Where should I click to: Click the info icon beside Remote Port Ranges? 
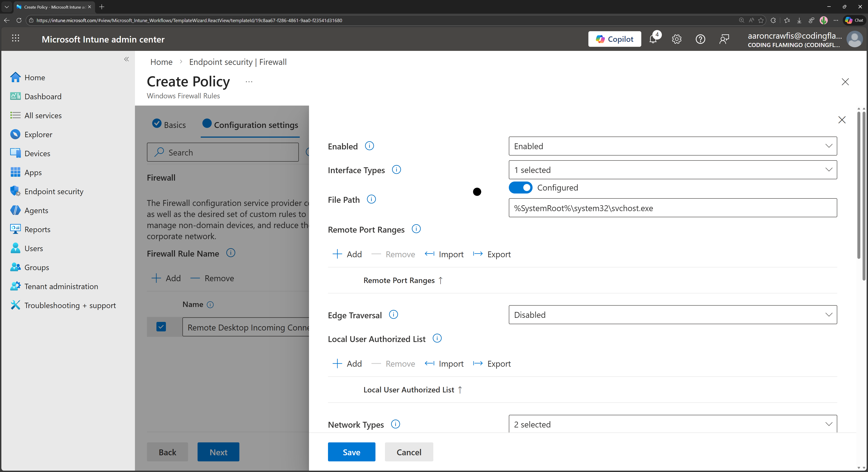[x=416, y=229]
